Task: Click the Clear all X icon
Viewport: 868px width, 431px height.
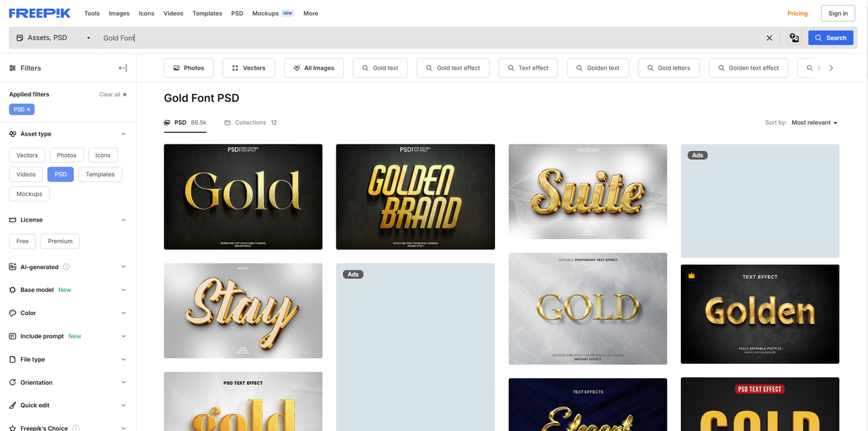Action: 125,95
